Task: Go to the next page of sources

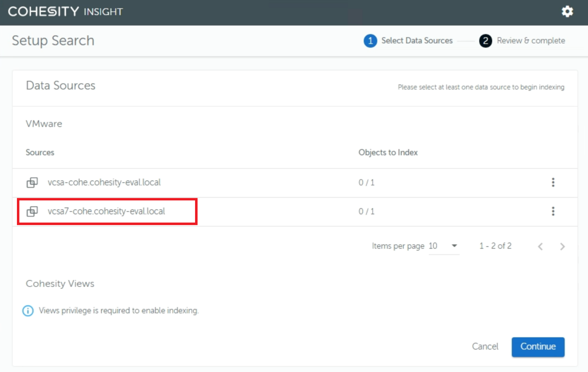Action: click(x=562, y=247)
